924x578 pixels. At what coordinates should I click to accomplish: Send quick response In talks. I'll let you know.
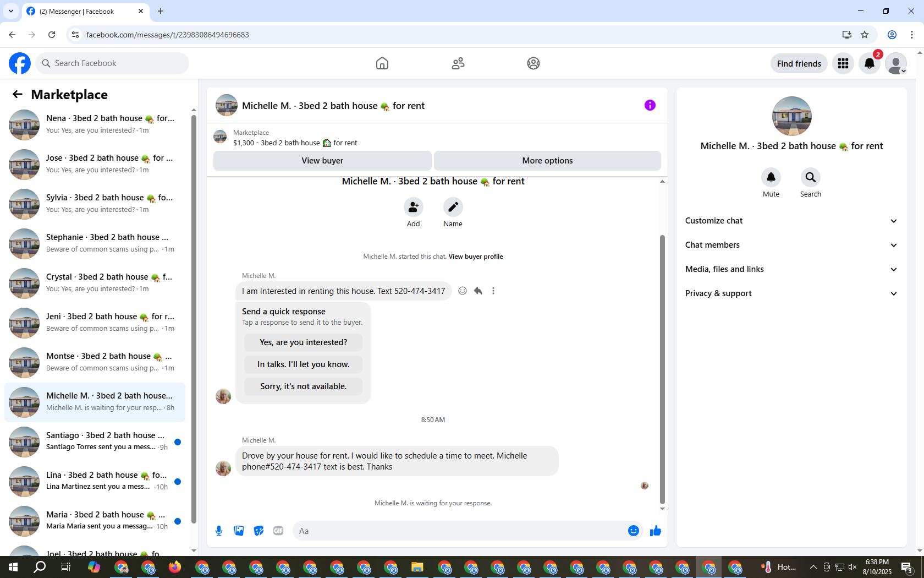(304, 364)
